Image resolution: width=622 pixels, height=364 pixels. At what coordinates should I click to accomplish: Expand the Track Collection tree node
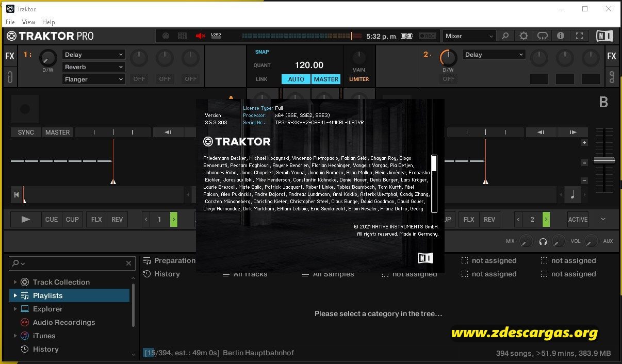15,282
